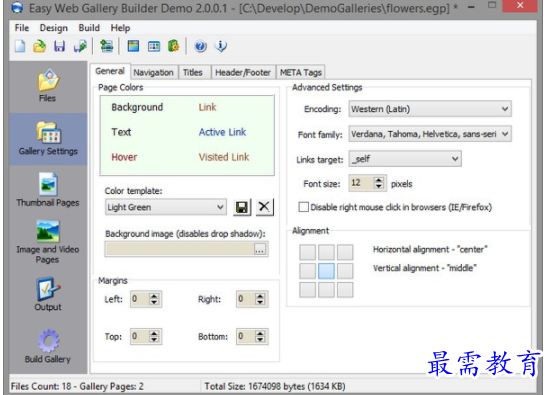Click Text color label
549x395 pixels.
coord(121,132)
